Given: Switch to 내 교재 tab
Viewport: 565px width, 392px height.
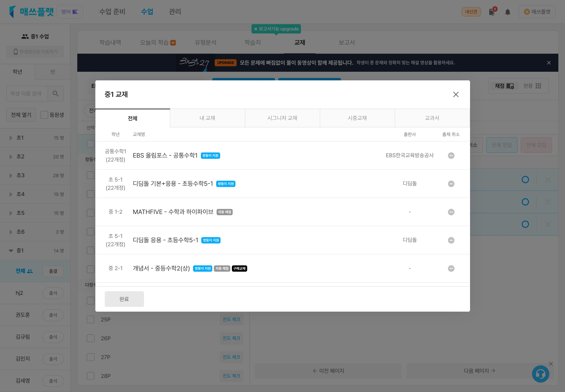Looking at the screenshot, I should 207,118.
